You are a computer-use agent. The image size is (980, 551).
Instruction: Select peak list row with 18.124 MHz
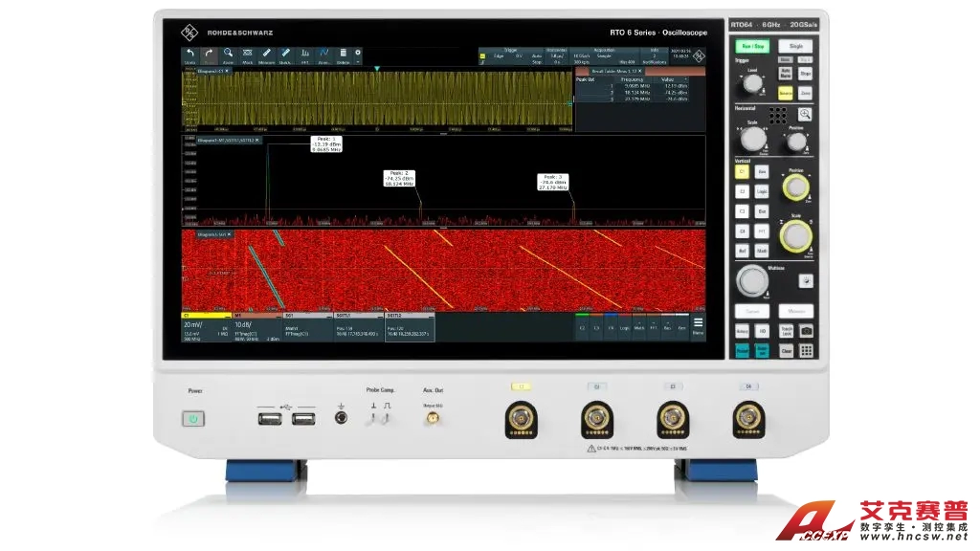click(633, 93)
